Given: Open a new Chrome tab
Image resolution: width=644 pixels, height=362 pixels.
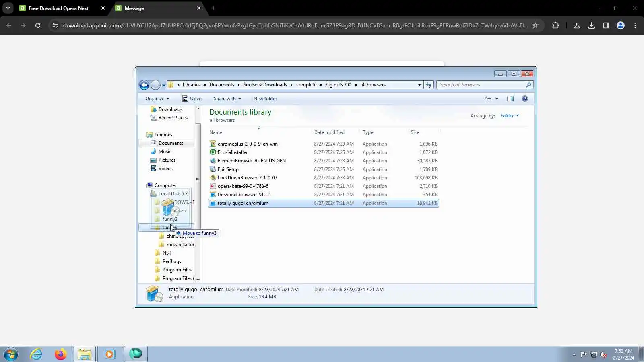Looking at the screenshot, I should (213, 8).
